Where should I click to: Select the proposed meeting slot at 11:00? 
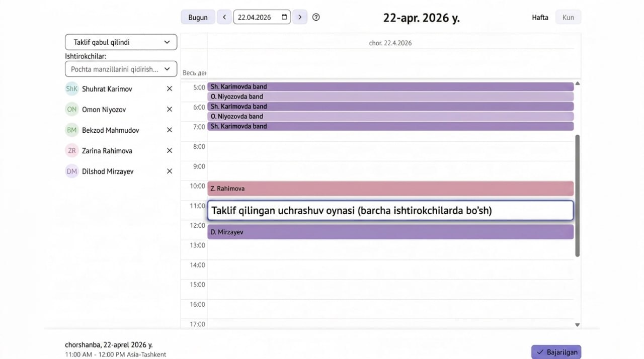coord(390,210)
